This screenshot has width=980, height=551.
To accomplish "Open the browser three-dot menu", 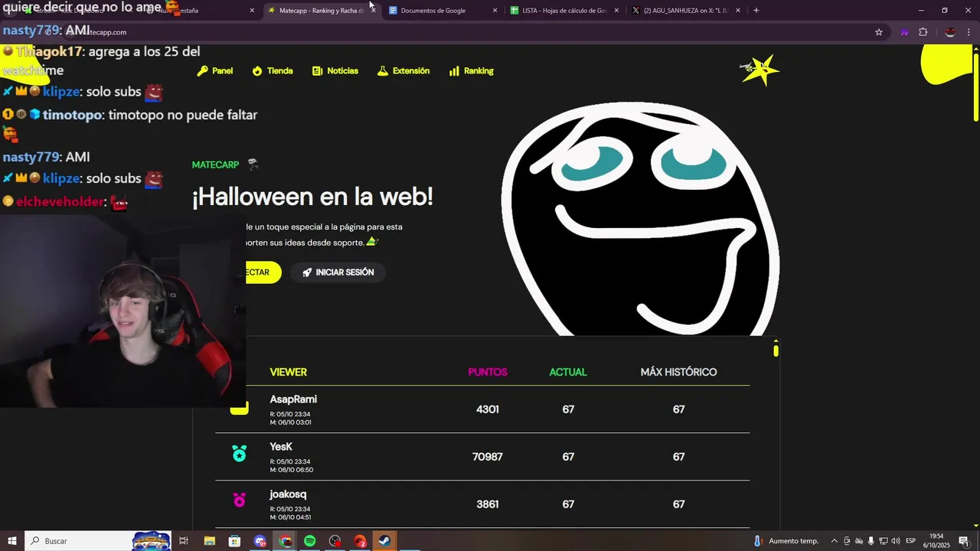I will (969, 32).
